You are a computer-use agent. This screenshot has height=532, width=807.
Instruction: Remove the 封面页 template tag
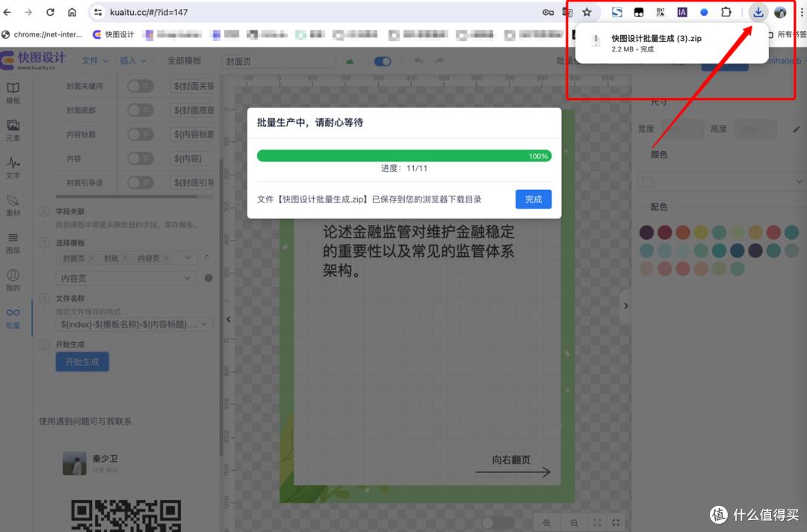[92, 258]
